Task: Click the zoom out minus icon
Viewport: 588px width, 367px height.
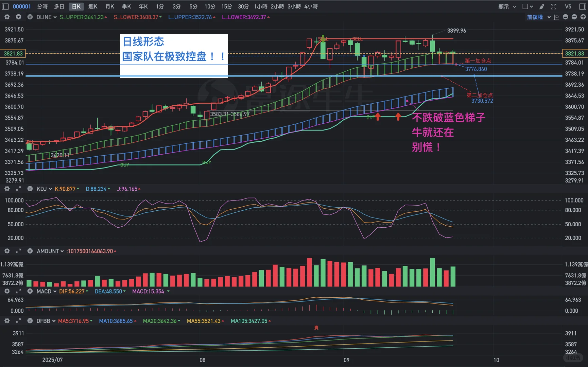Action: pos(574,17)
